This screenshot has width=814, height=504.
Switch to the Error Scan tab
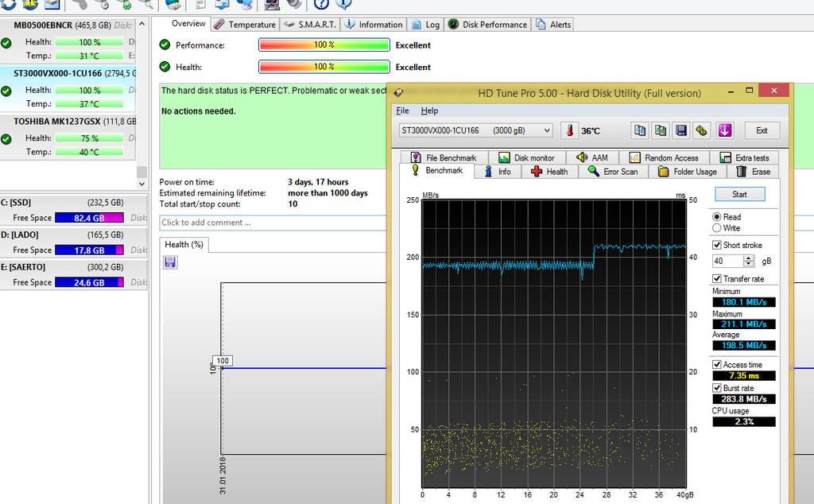pyautogui.click(x=613, y=172)
